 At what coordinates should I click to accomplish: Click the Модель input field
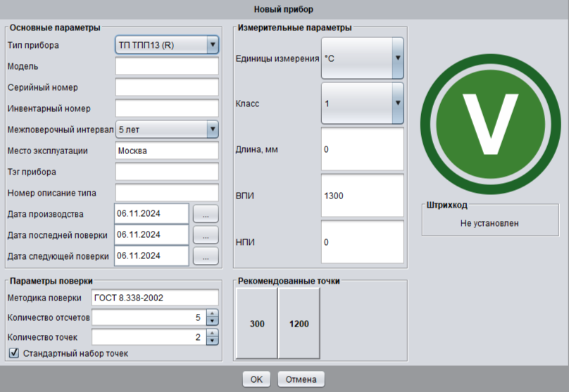click(167, 66)
